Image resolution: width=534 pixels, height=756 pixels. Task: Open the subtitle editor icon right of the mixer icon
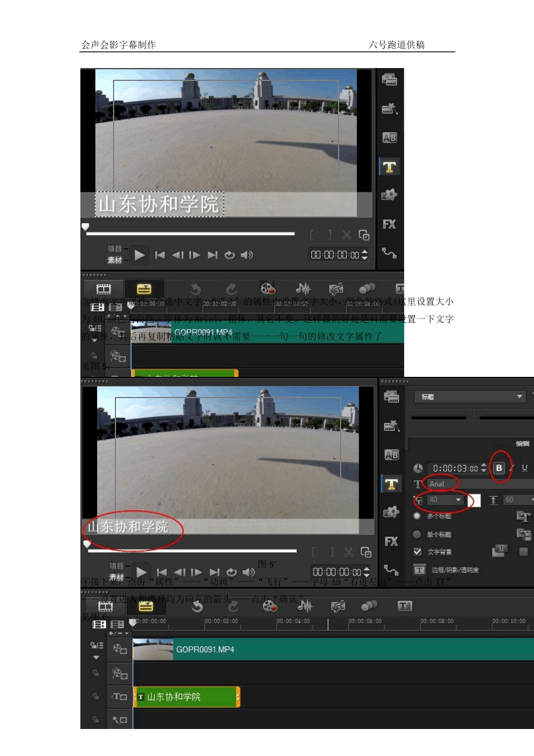point(405,606)
